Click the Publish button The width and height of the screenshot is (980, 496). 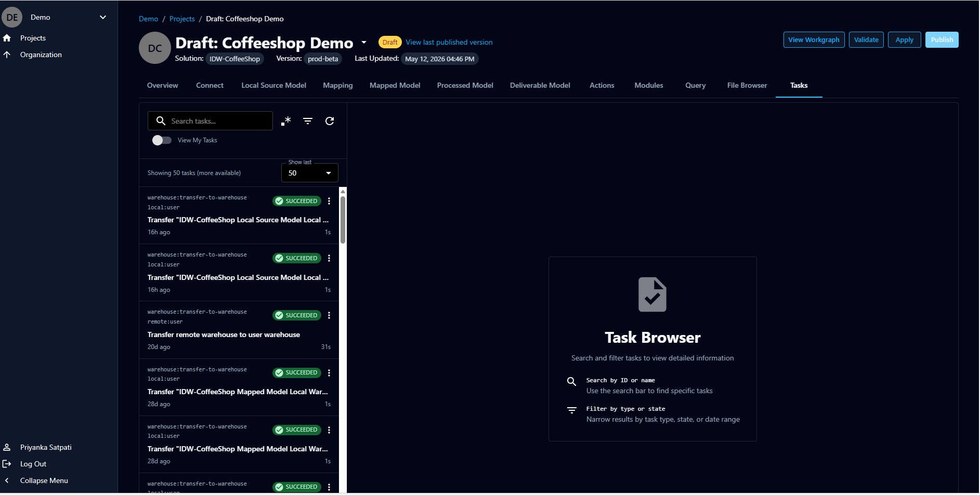coord(942,39)
